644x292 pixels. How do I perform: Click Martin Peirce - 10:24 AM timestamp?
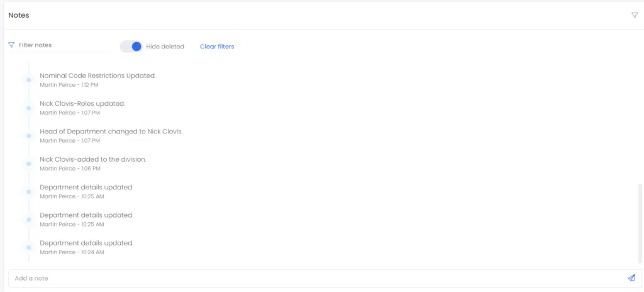[72, 252]
